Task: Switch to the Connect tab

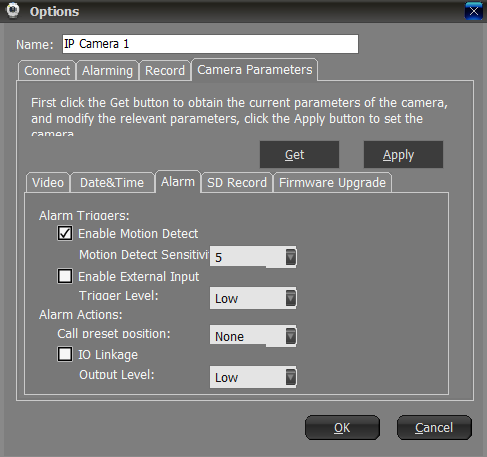Action: tap(47, 70)
